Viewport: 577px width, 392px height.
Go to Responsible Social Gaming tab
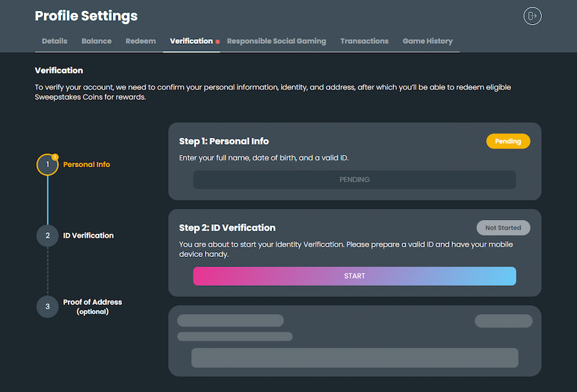[x=276, y=41]
